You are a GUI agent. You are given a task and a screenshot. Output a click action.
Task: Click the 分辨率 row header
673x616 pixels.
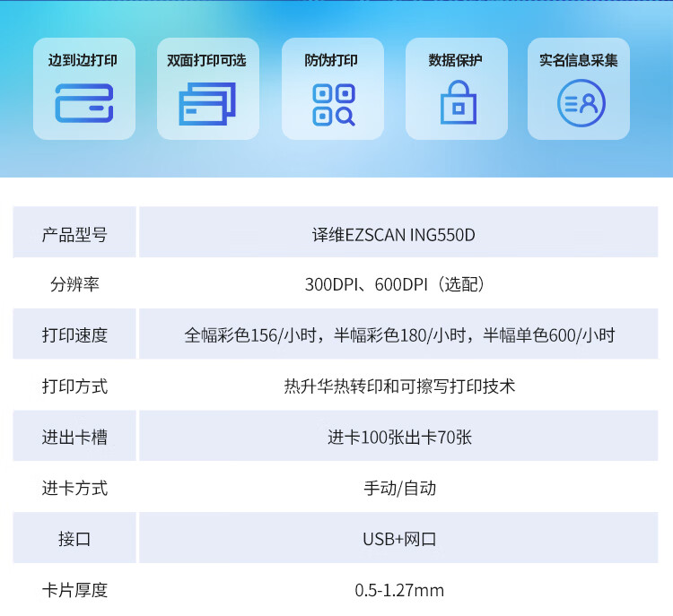point(74,284)
